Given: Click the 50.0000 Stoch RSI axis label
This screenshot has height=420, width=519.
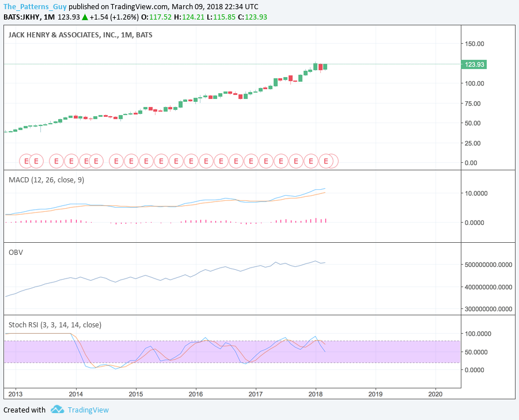Looking at the screenshot, I should pos(476,352).
